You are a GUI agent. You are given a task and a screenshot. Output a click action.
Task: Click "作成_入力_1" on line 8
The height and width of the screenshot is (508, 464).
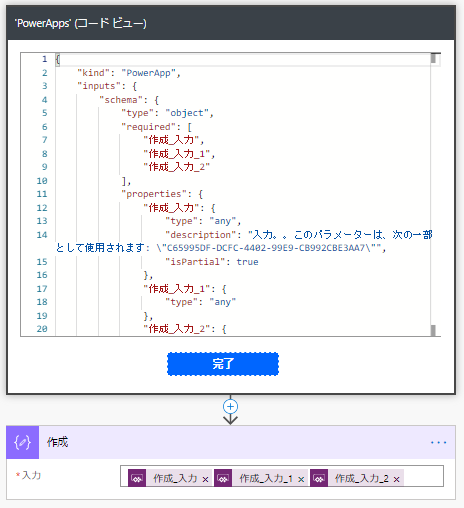177,154
